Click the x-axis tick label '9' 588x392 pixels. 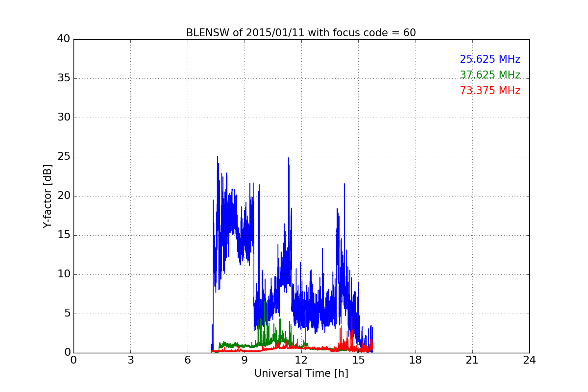point(245,360)
